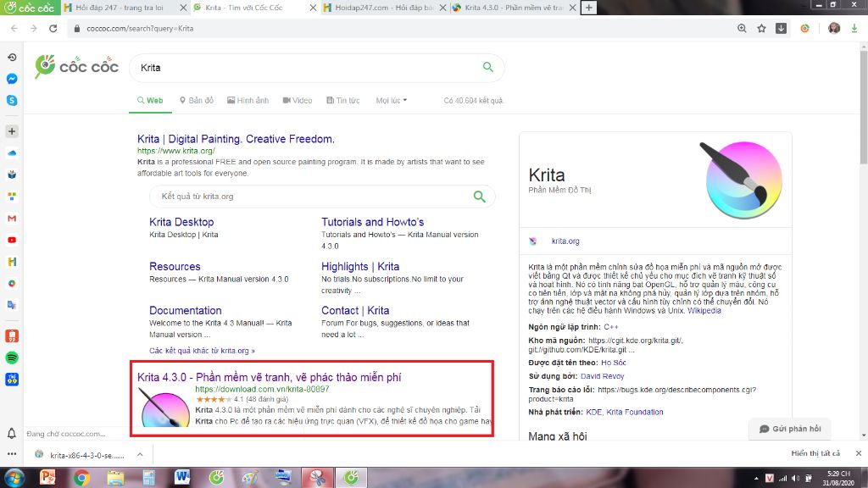Open Spotify icon in sidebar

pyautogui.click(x=12, y=358)
